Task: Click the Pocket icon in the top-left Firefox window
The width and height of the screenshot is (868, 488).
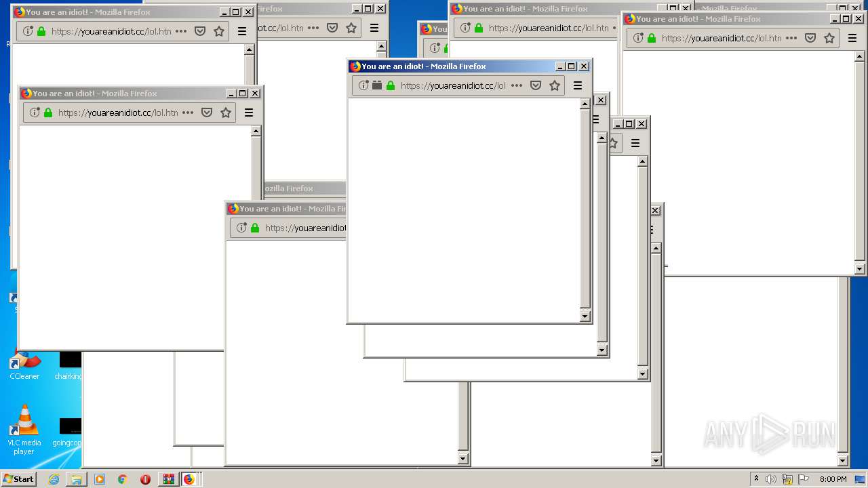Action: (200, 31)
